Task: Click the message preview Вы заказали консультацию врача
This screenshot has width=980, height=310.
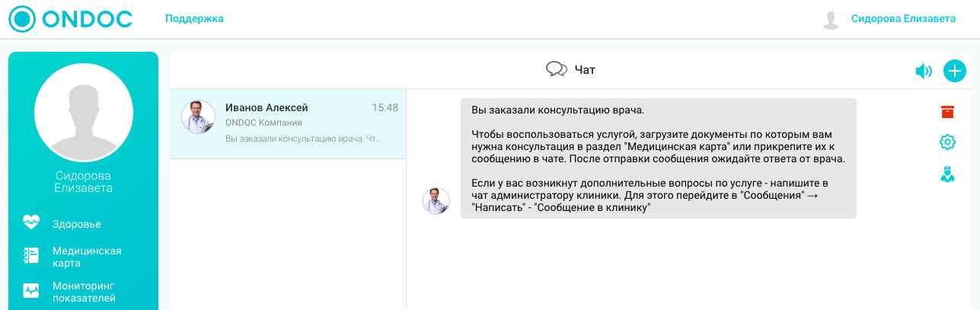Action: point(304,139)
